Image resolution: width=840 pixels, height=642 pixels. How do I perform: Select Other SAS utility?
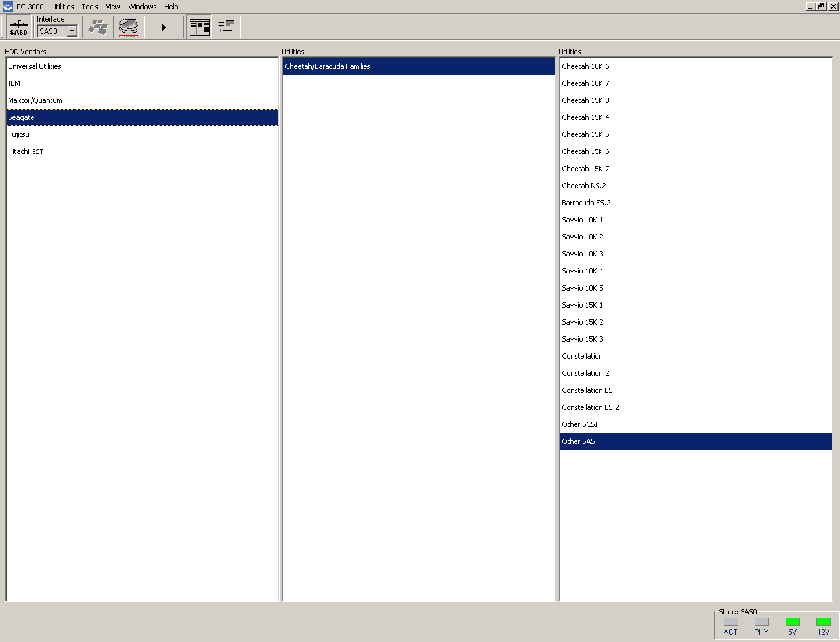point(696,441)
